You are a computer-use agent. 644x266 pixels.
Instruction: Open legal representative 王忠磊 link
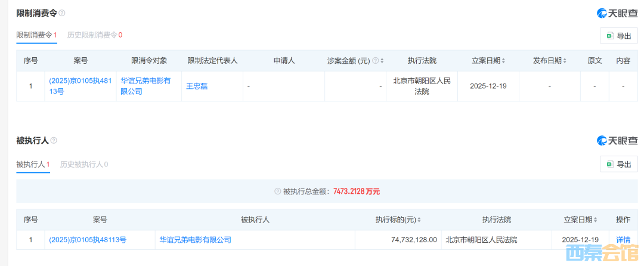click(x=197, y=86)
